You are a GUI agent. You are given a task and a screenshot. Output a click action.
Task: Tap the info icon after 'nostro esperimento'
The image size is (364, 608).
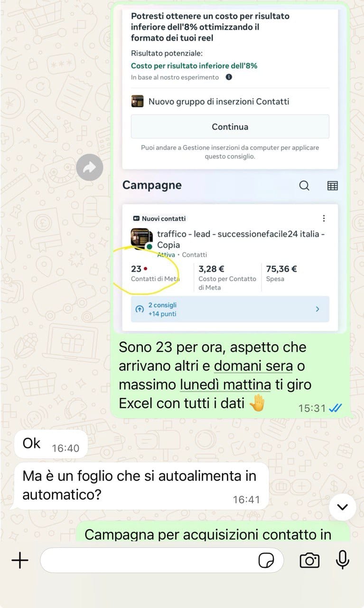tap(229, 77)
